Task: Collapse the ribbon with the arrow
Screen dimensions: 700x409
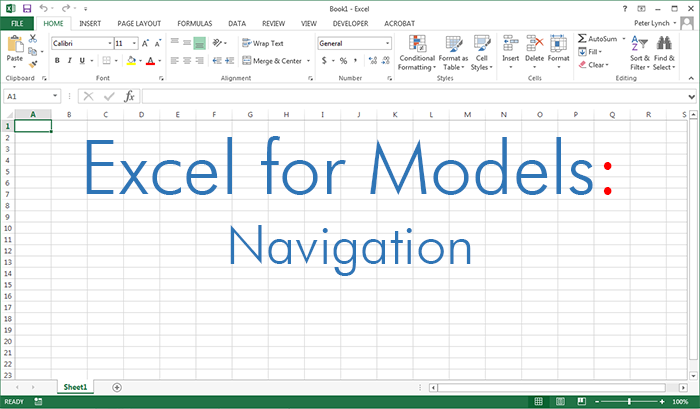Action: pyautogui.click(x=691, y=78)
